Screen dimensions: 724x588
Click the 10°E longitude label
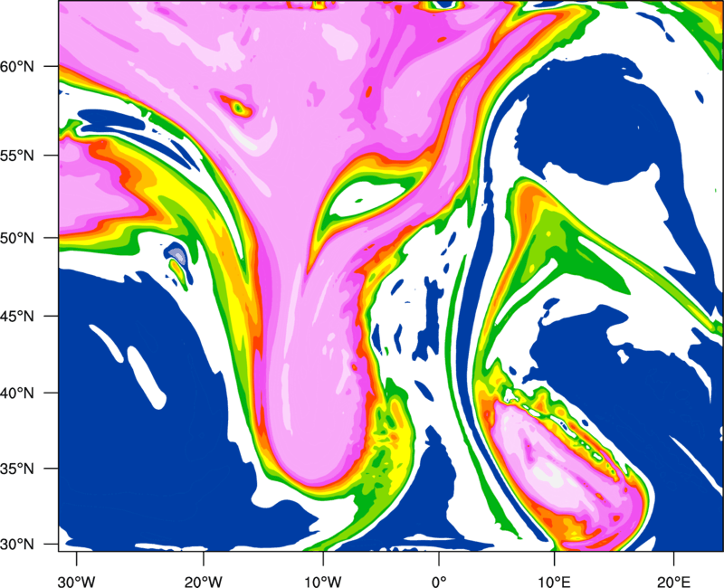(554, 581)
